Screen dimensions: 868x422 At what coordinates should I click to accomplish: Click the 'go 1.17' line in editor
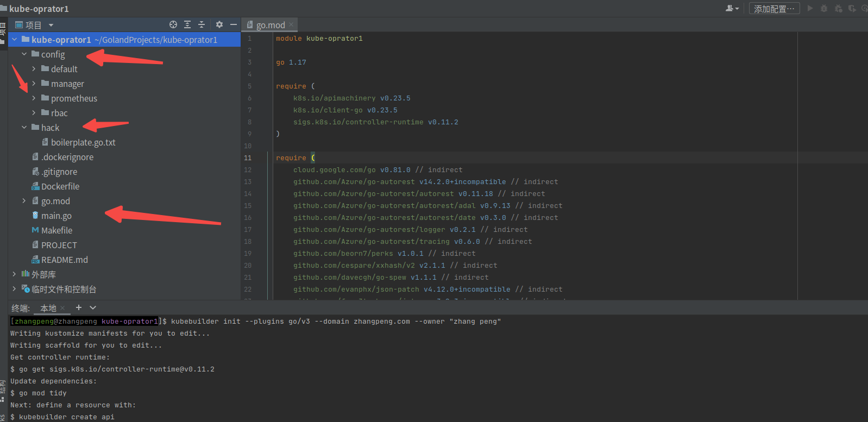291,62
